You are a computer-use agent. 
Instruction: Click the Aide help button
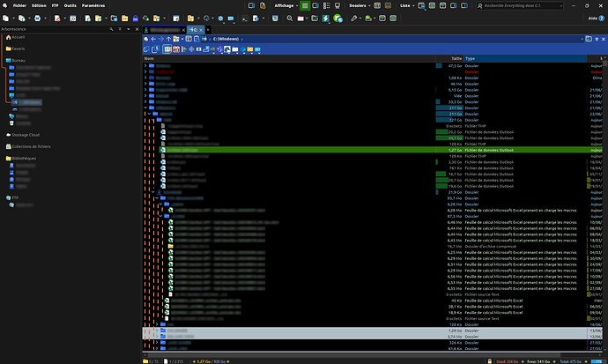[596, 19]
